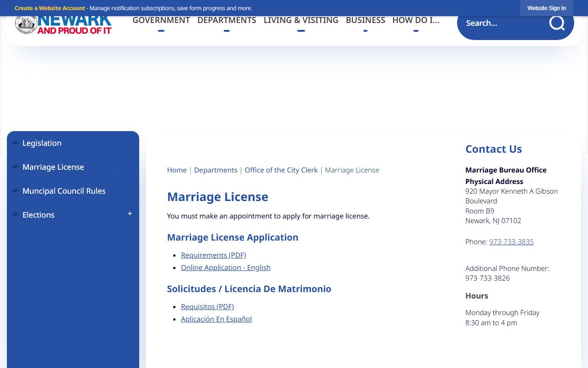Click the Marriage Bureau Office text
Viewport: 588px width, 368px height.
coord(506,170)
